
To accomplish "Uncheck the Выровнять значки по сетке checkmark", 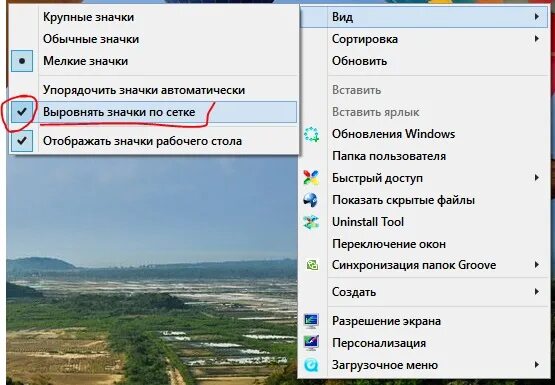I will (x=22, y=112).
